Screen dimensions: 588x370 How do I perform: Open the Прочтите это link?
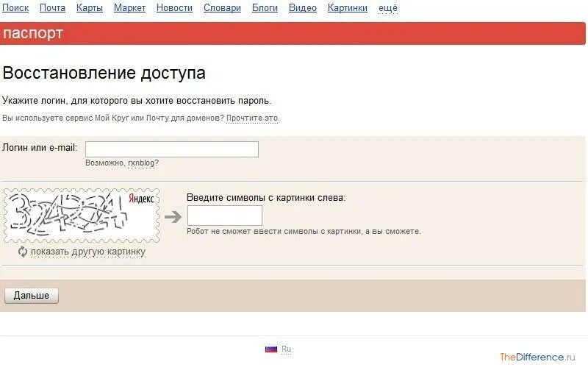(253, 118)
